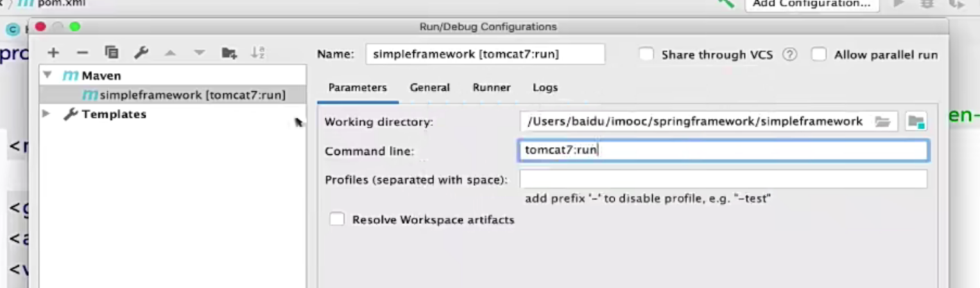Open edit templates wrench icon
This screenshot has height=288, width=980.
pos(141,53)
